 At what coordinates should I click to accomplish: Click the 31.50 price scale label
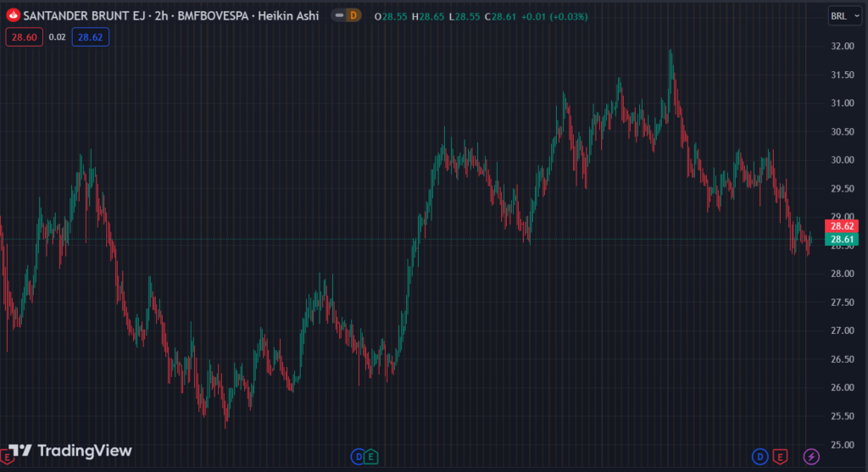point(842,75)
